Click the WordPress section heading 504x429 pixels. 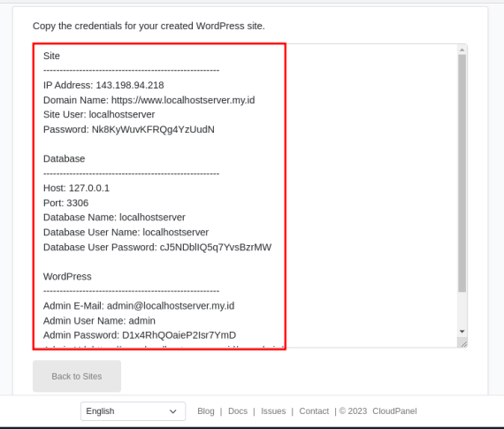[x=67, y=277]
